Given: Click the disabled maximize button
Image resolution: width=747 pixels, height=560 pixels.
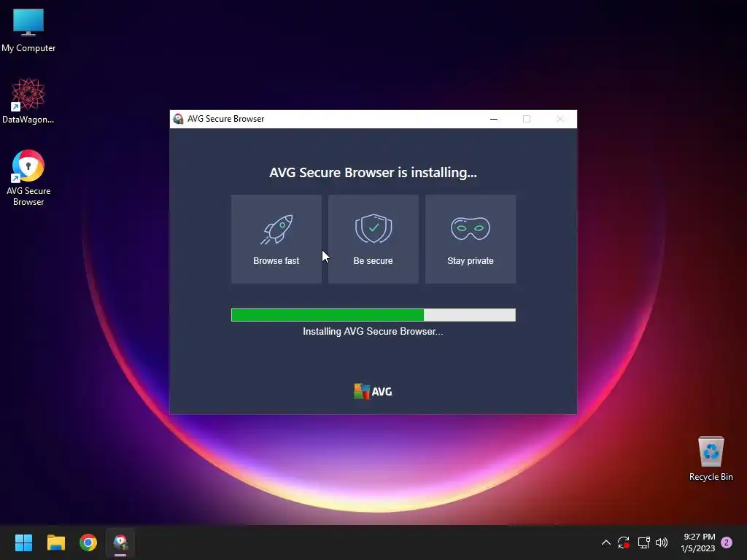Looking at the screenshot, I should tap(527, 119).
